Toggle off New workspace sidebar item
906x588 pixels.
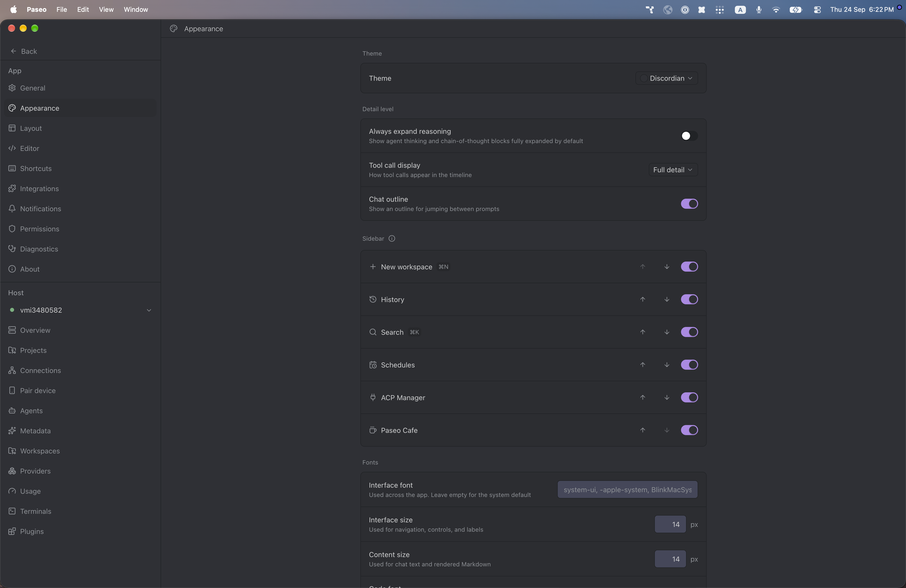689,267
